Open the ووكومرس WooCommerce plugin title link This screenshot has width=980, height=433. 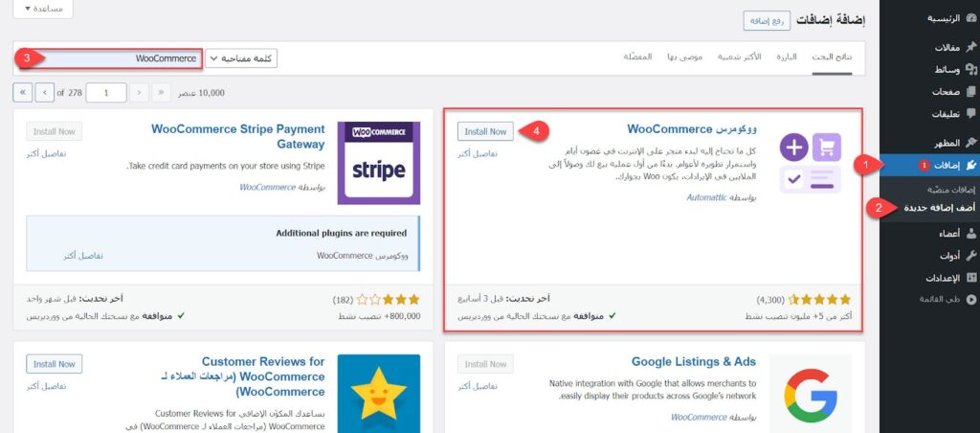(692, 129)
